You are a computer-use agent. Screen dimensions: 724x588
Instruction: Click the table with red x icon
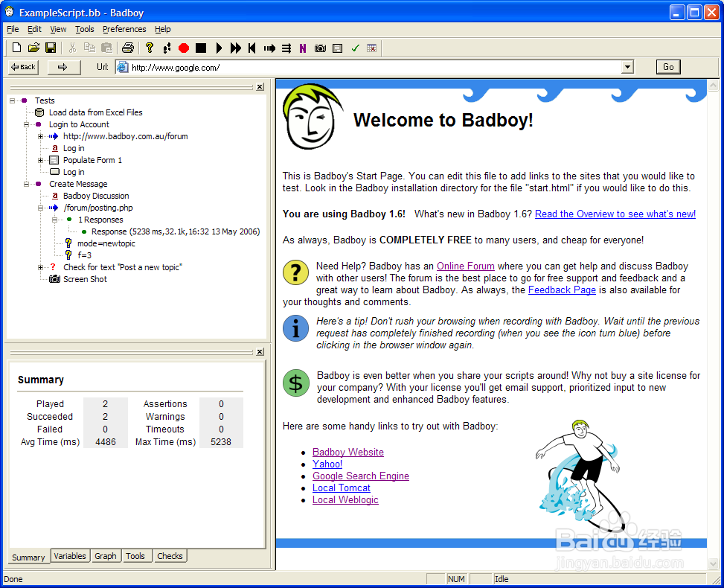coord(372,48)
